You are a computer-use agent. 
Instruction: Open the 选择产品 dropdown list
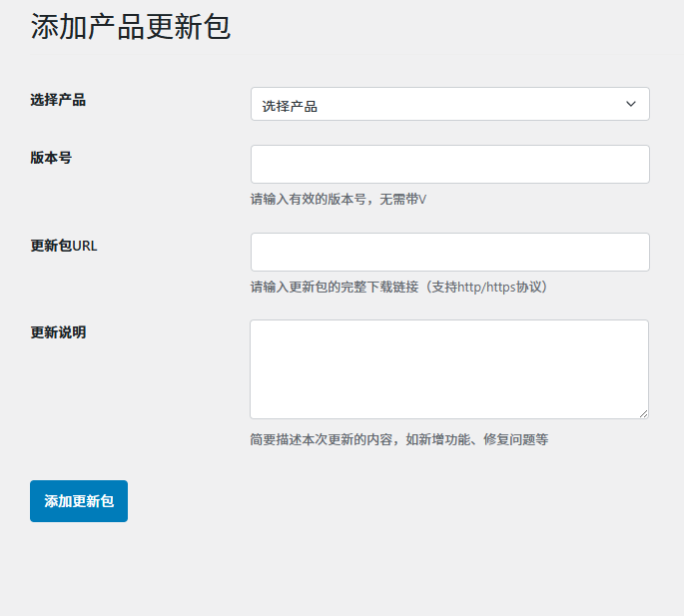449,104
